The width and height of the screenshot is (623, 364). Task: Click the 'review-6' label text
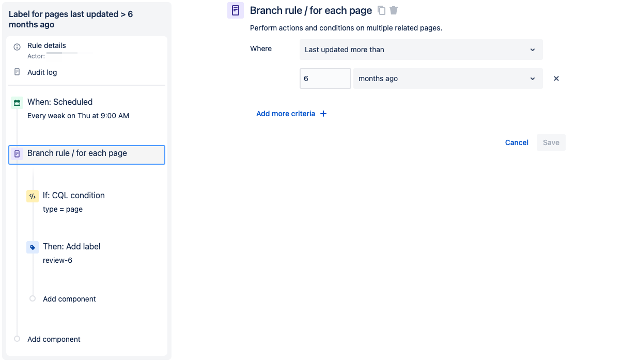[57, 260]
